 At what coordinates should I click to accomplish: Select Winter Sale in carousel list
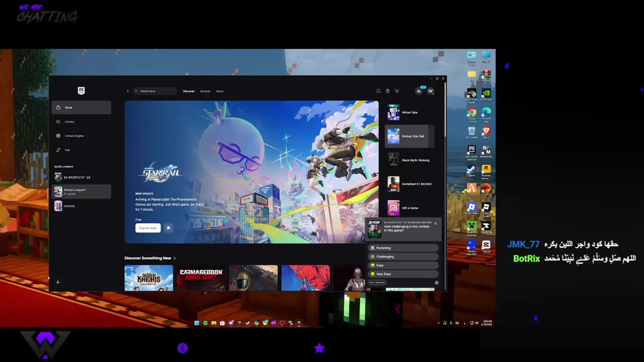(x=409, y=112)
